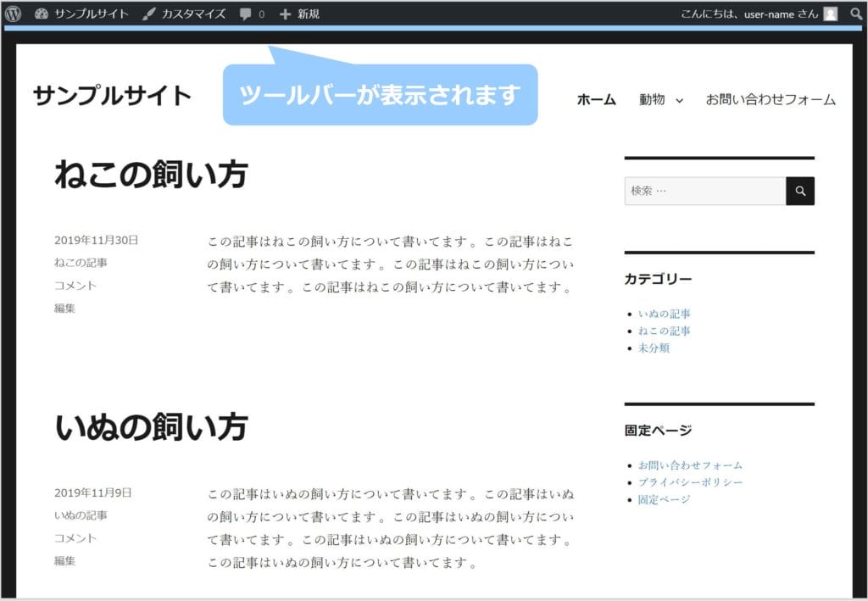Click the WordPress logo icon
Screen dimensions: 868x601
coord(14,14)
